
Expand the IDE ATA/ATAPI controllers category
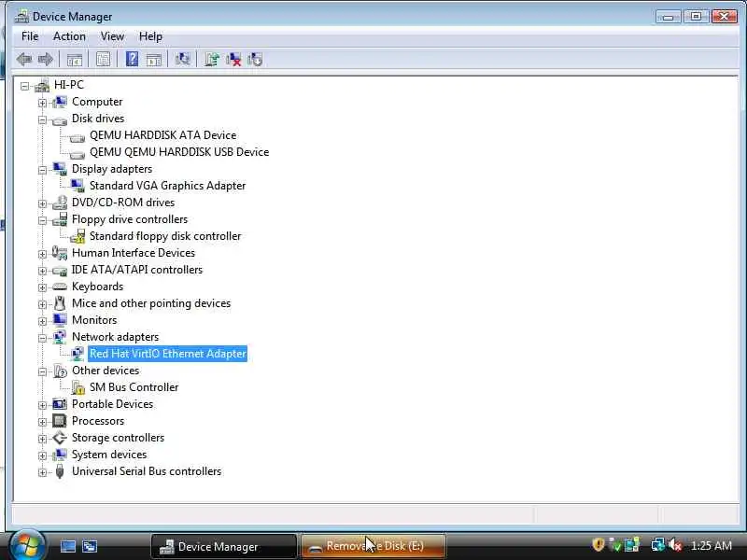pos(42,271)
